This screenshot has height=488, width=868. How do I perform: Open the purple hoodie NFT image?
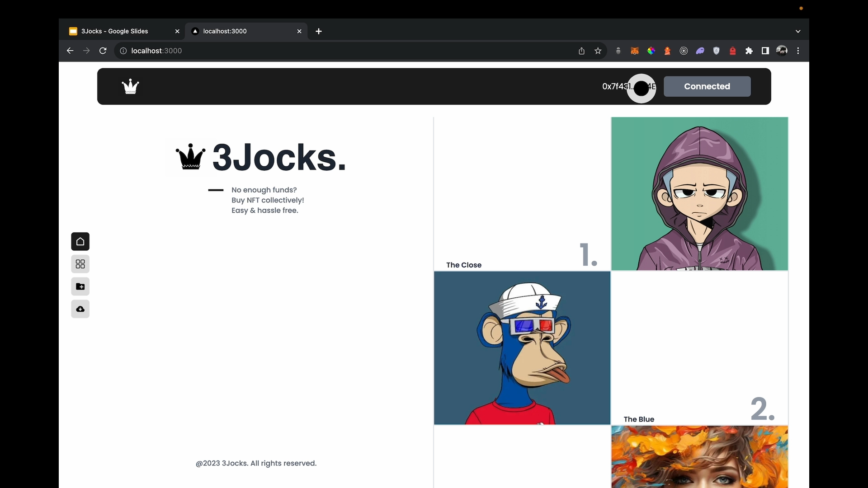(x=699, y=194)
